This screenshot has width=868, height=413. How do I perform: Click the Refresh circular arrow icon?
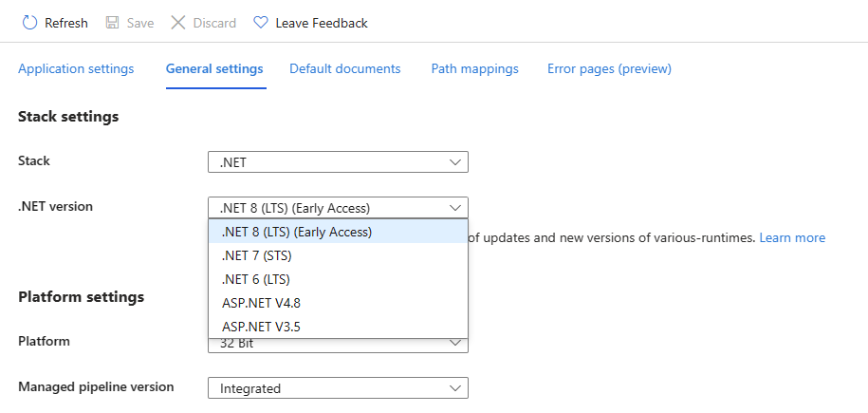(29, 23)
